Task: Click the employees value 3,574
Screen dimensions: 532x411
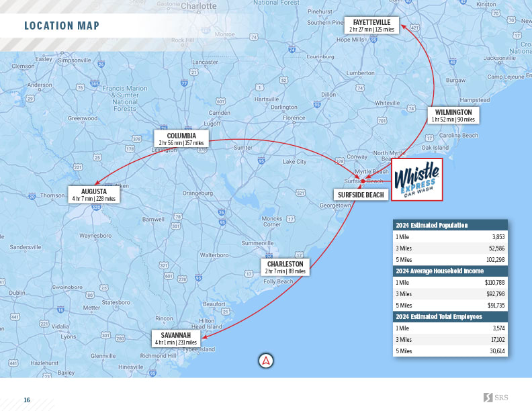Action: coord(498,328)
